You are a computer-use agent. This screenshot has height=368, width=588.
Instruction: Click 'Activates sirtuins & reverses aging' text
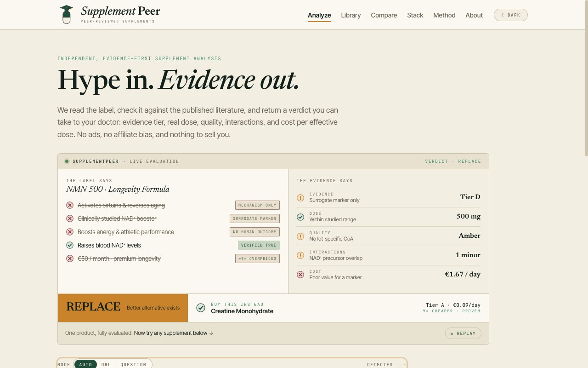pos(121,205)
